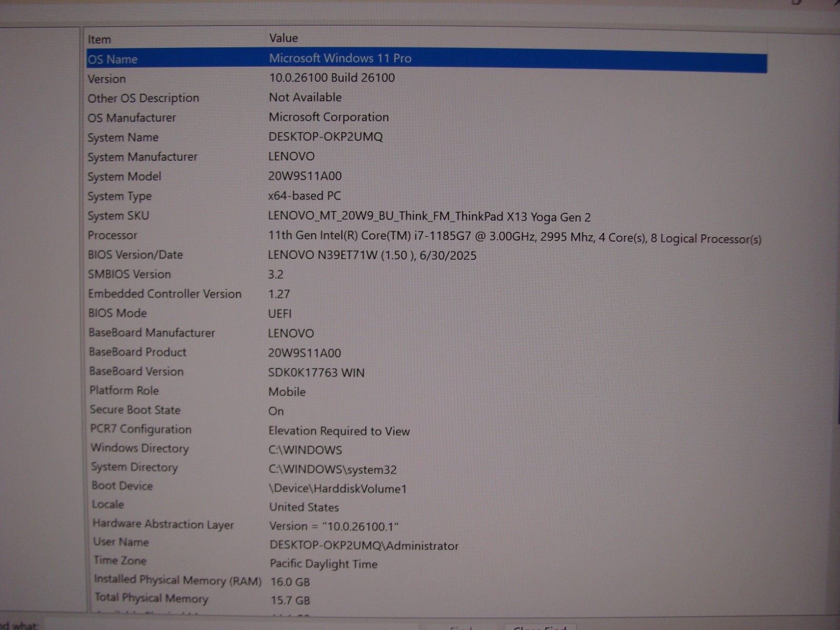This screenshot has height=630, width=840.
Task: Select the BIOS Version/Date row label
Action: tap(135, 255)
